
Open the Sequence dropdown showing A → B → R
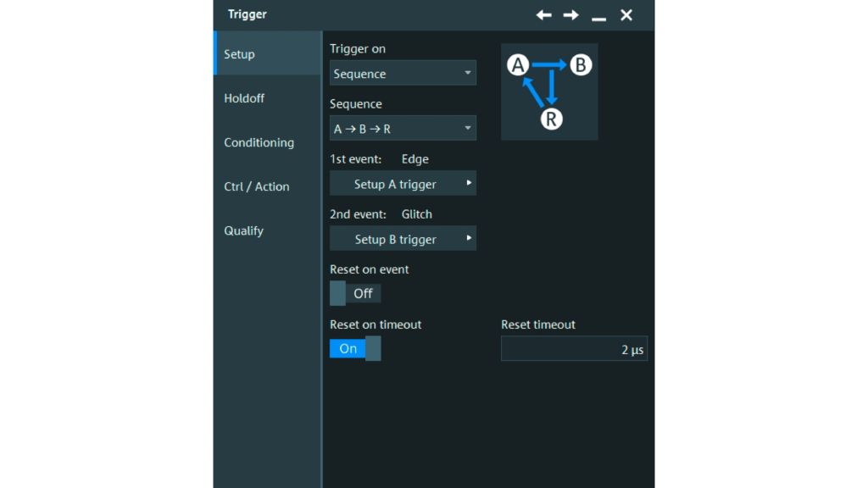(x=403, y=128)
